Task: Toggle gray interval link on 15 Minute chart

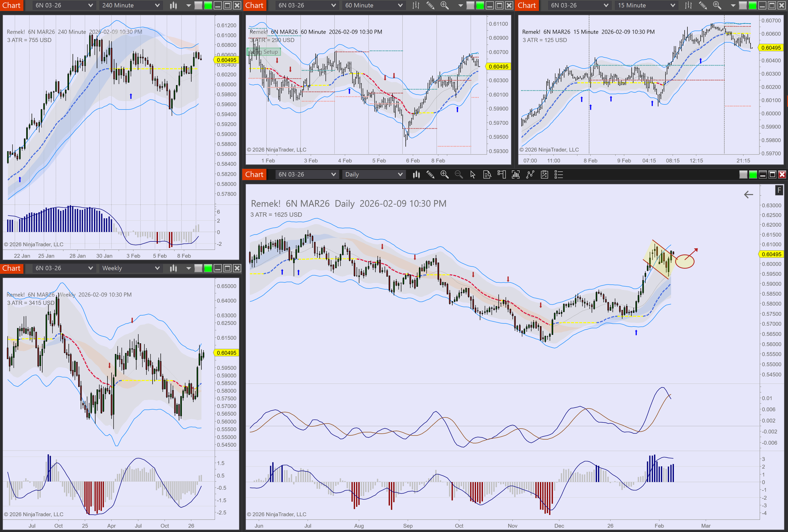Action: pyautogui.click(x=743, y=5)
